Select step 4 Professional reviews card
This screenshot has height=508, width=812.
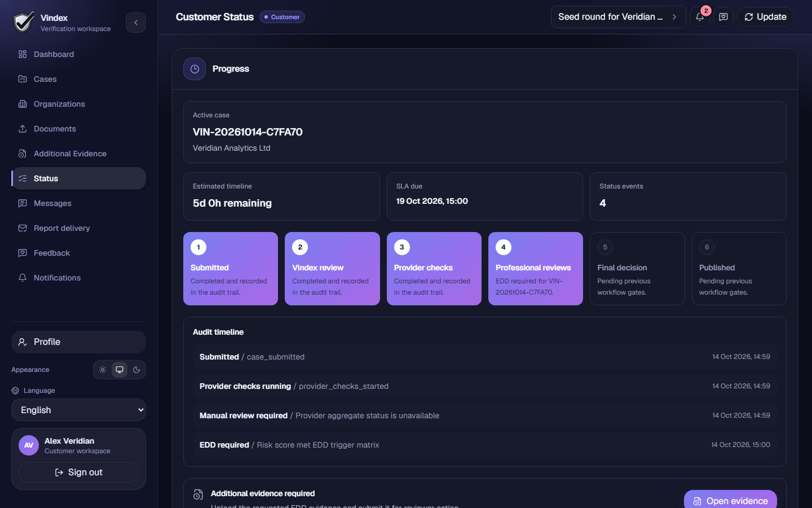536,269
